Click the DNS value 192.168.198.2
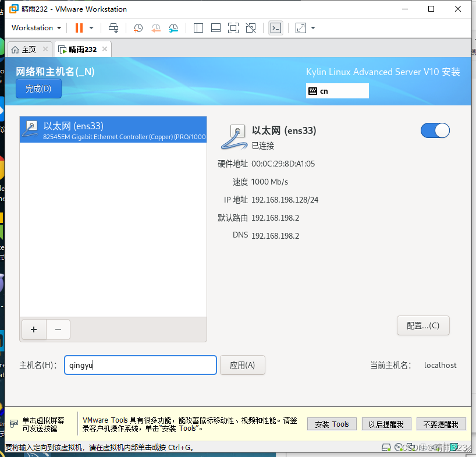This screenshot has width=476, height=457. [x=275, y=236]
